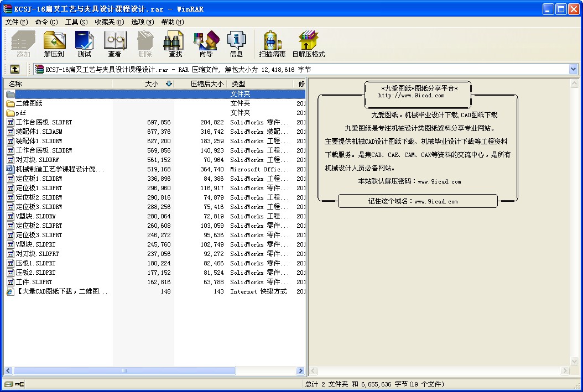583x392 pixels.
Task: Open the 查看 (View) toolbar icon
Action: tap(114, 44)
